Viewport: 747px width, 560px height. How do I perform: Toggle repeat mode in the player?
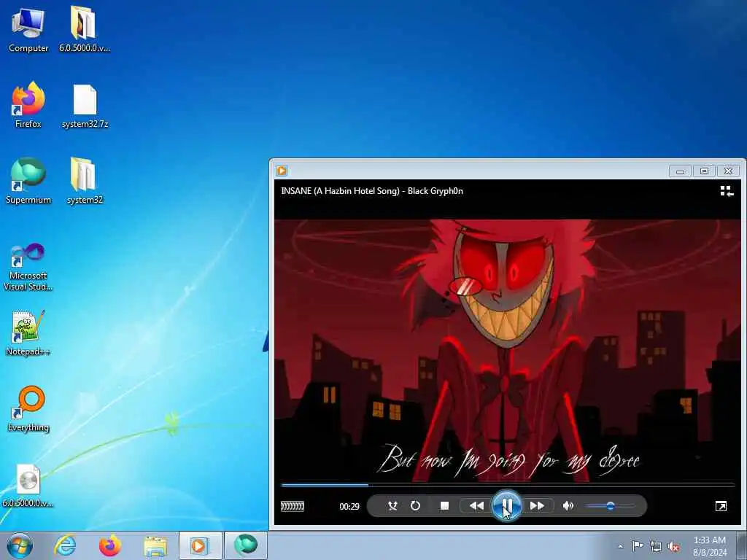[415, 506]
